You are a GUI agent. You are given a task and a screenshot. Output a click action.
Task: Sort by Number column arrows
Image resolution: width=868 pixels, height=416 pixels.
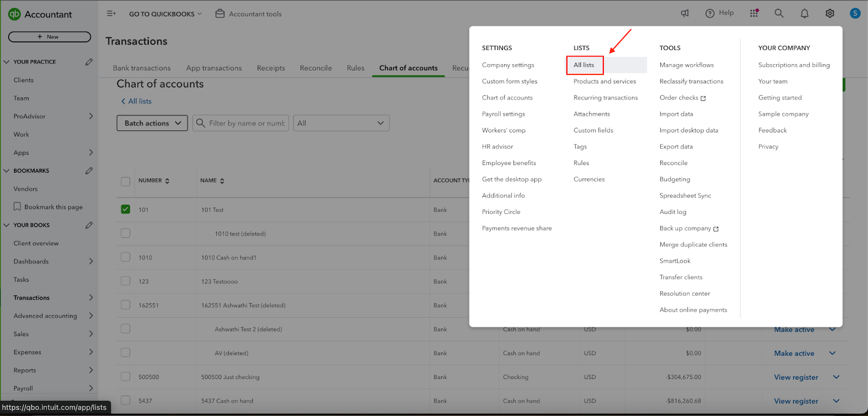pos(167,181)
